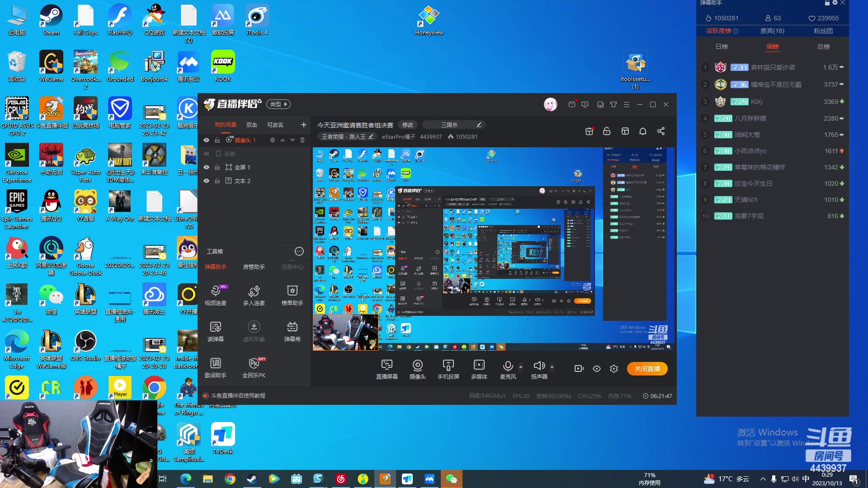Add the 直播屏幕 screen source
The height and width of the screenshot is (488, 868).
pyautogui.click(x=387, y=369)
